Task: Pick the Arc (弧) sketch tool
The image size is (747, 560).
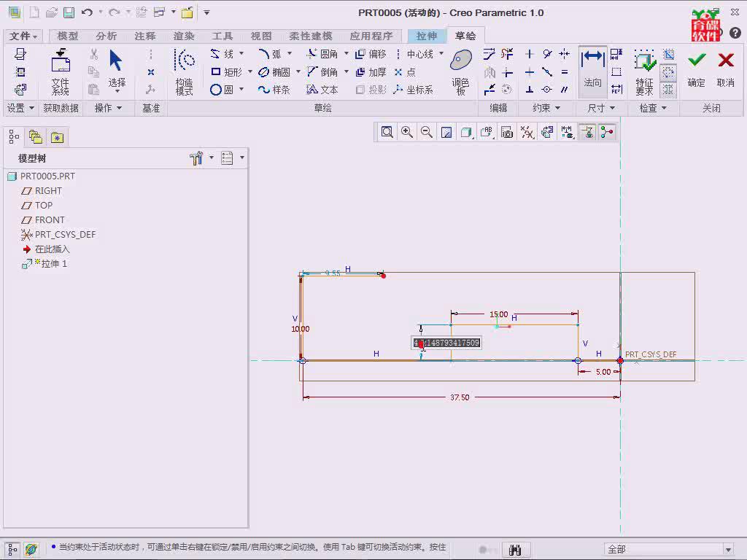Action: click(x=270, y=54)
